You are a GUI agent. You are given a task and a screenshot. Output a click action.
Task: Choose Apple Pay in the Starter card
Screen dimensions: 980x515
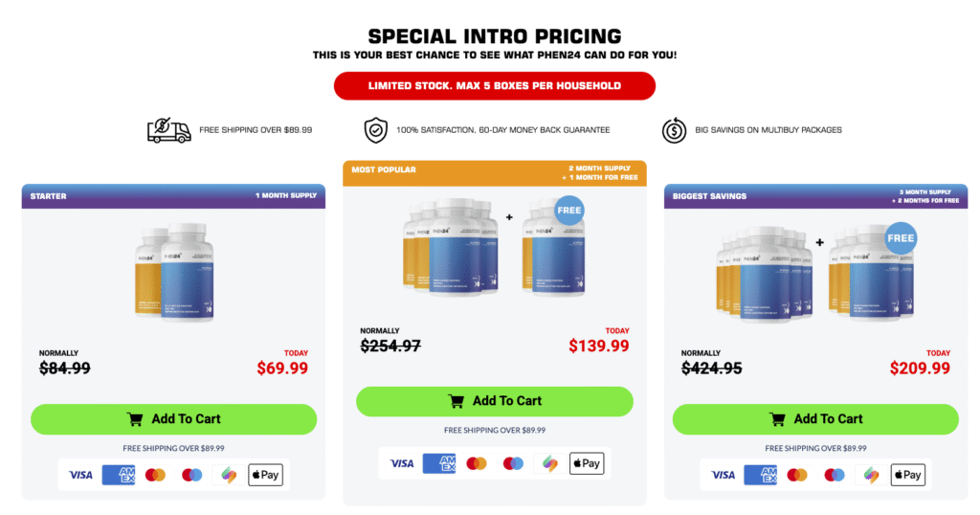pos(265,475)
